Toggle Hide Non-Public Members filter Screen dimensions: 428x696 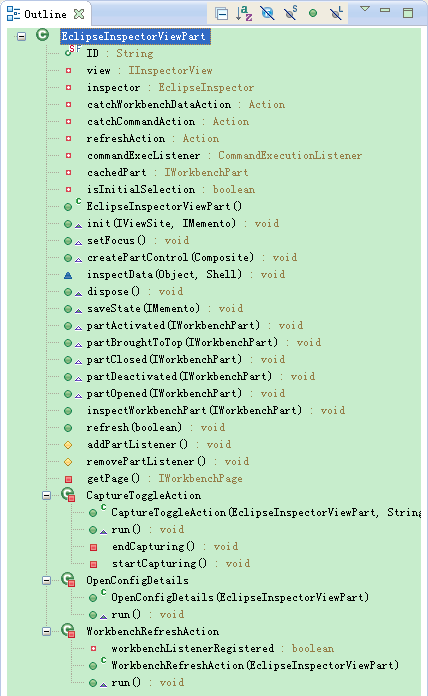313,14
